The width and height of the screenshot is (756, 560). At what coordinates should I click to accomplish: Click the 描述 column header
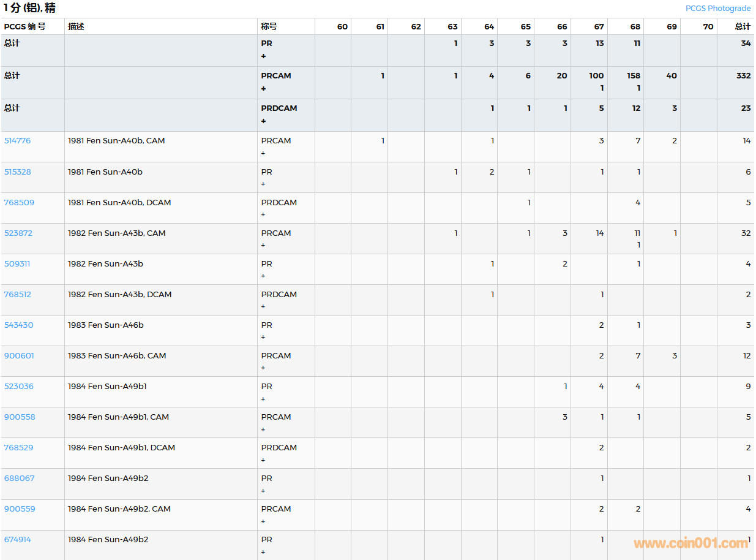tap(76, 27)
